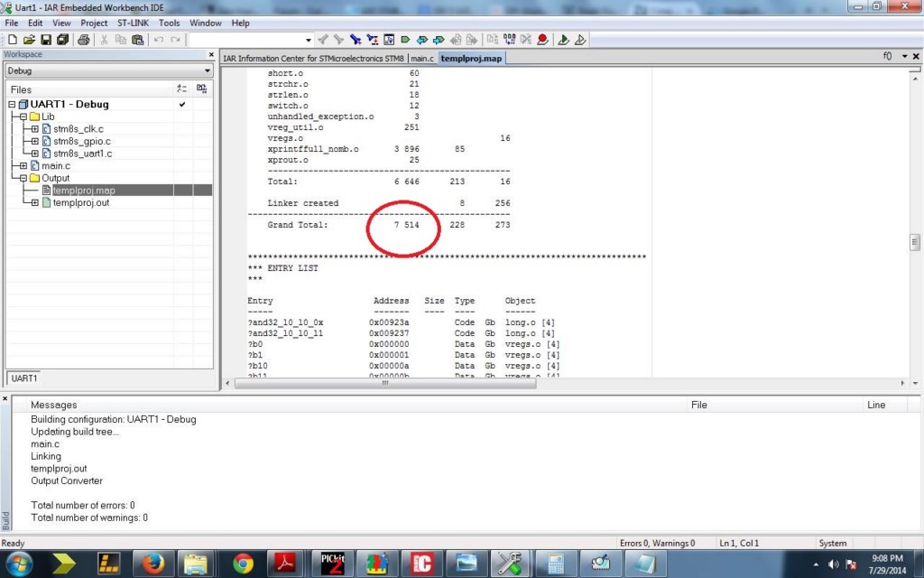Switch to the main.c editor tab
Screen dimensions: 924x578
click(422, 59)
